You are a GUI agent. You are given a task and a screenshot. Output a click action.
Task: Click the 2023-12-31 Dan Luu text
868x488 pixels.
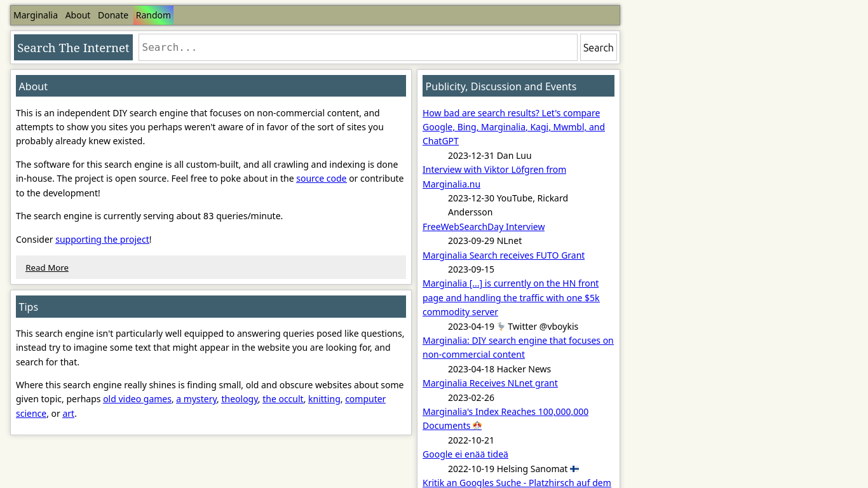pos(490,156)
